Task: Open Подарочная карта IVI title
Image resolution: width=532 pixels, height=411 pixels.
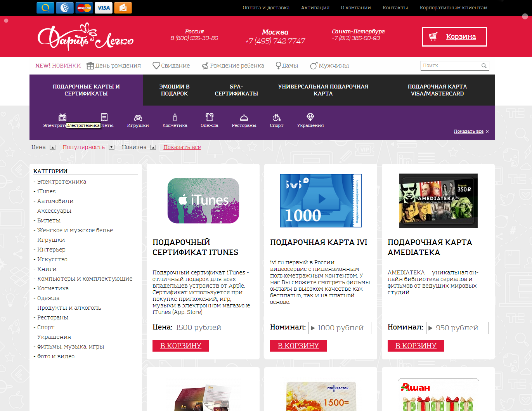Action: 319,242
